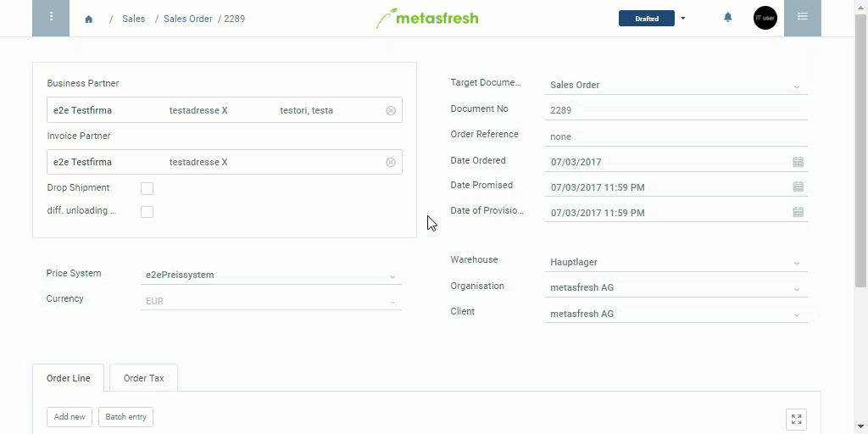Open the IT user avatar menu
Viewport: 868px width, 434px height.
coord(765,19)
